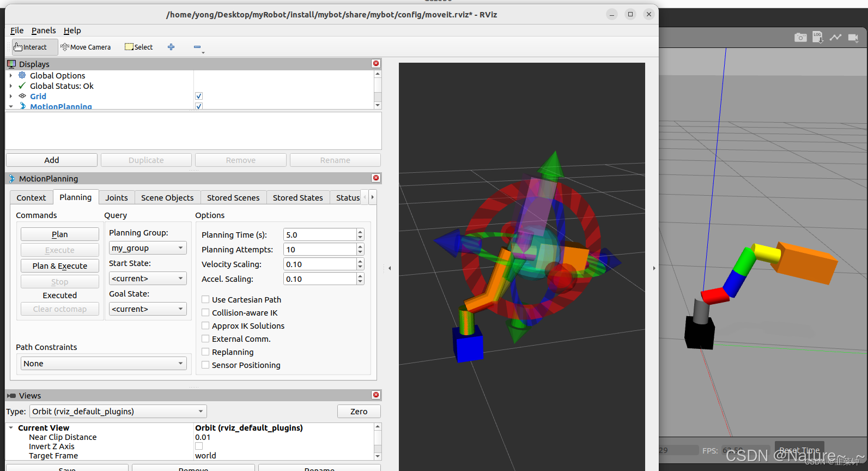This screenshot has height=471, width=868.
Task: Open Planning Group my_group dropdown
Action: (x=148, y=248)
